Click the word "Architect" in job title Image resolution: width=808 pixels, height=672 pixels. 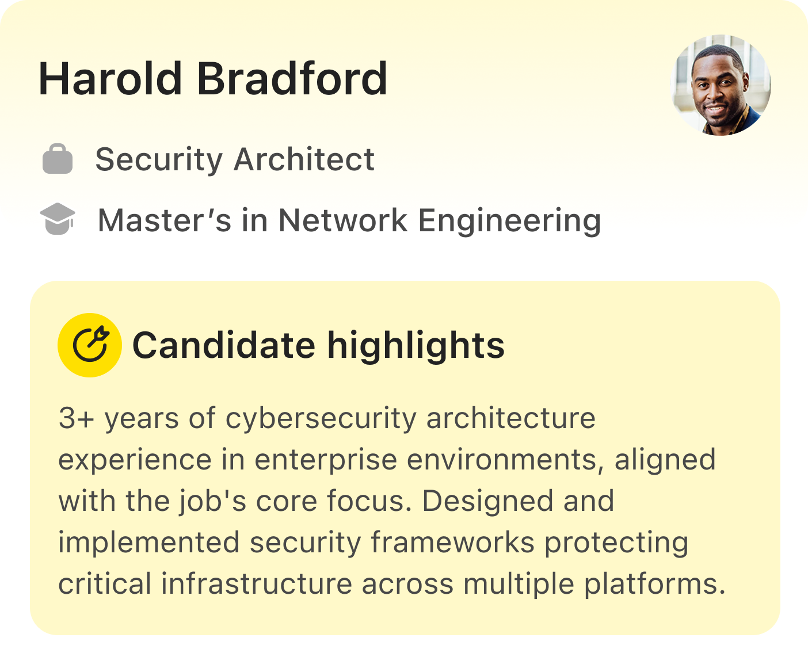(x=304, y=159)
